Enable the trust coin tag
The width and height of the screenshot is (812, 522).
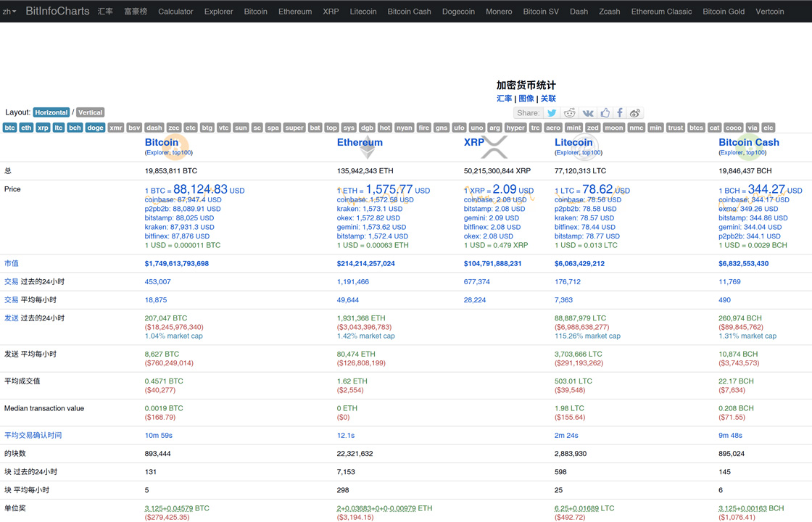[x=675, y=128]
